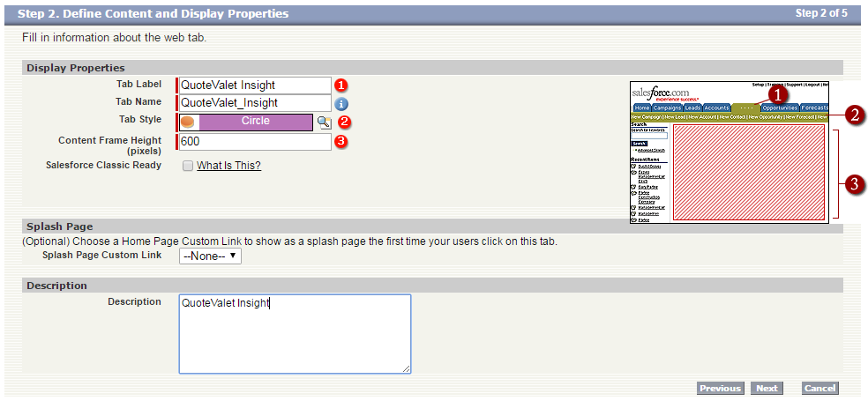Enable the Salesforce Classic Ready checkbox

187,166
